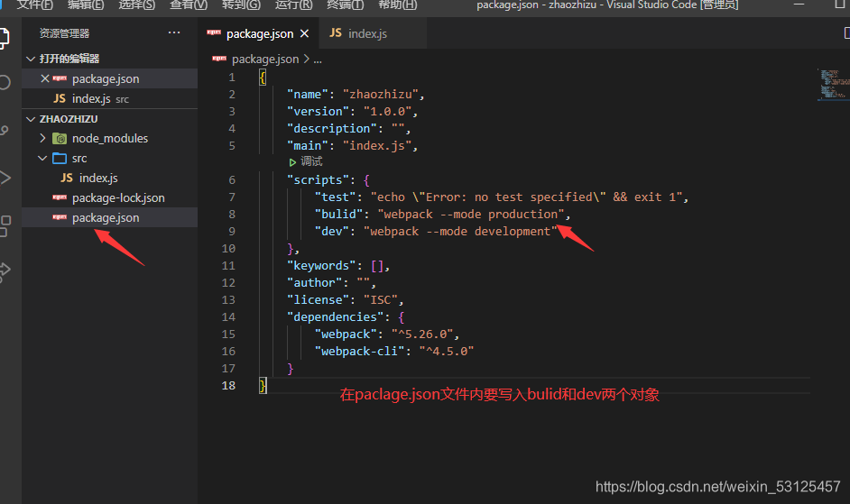Collapse the src folder
This screenshot has width=850, height=504.
[42, 159]
